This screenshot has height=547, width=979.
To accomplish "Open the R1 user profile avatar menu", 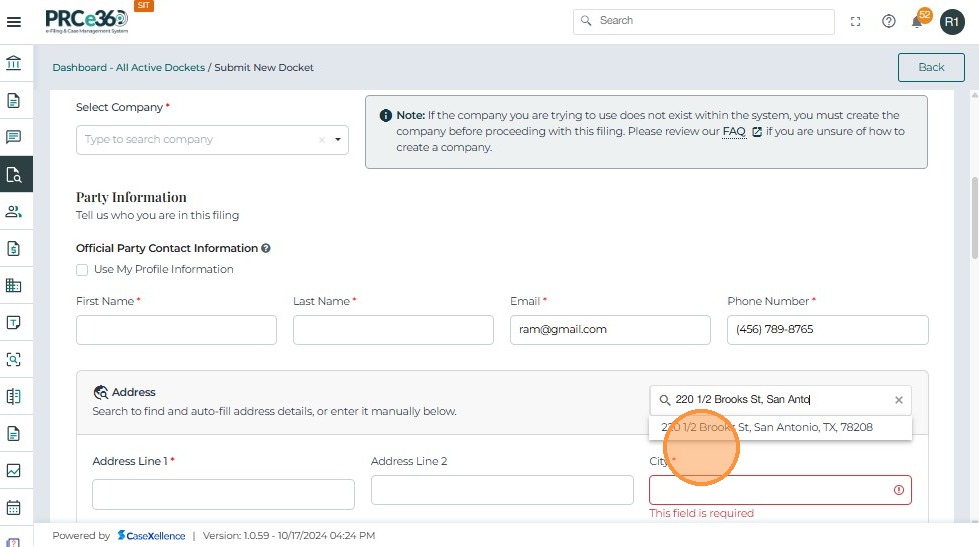I will tap(951, 21).
